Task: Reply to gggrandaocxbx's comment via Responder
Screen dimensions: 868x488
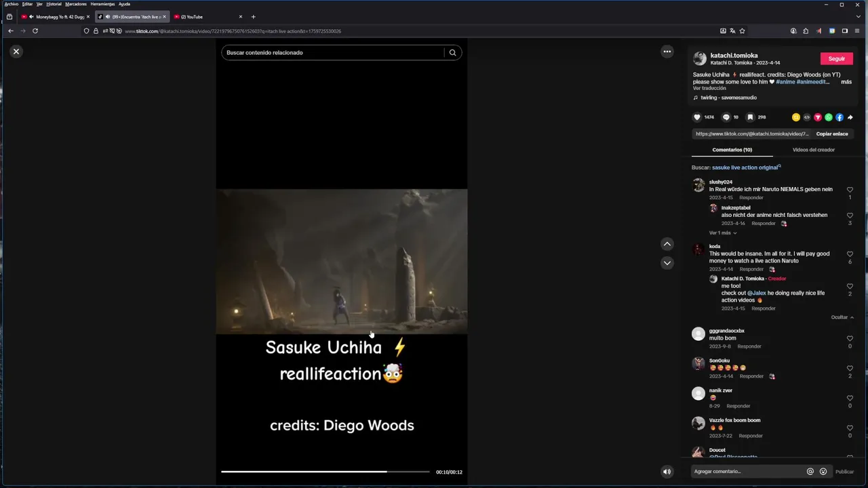Action: click(x=749, y=346)
